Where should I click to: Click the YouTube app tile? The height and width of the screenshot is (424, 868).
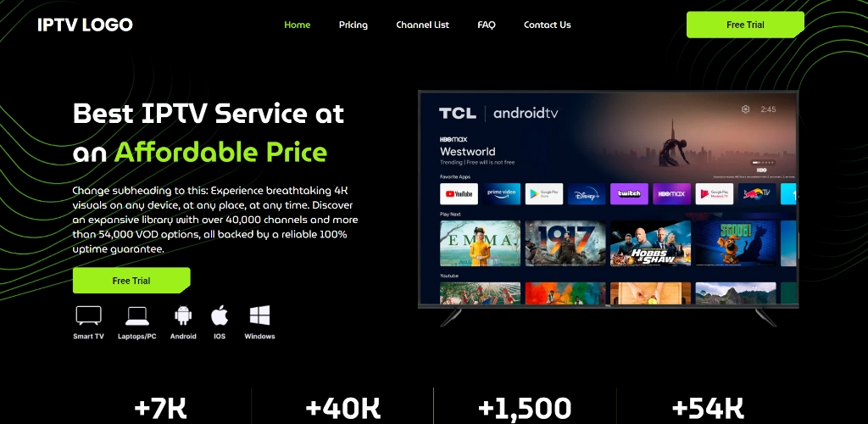pyautogui.click(x=459, y=193)
